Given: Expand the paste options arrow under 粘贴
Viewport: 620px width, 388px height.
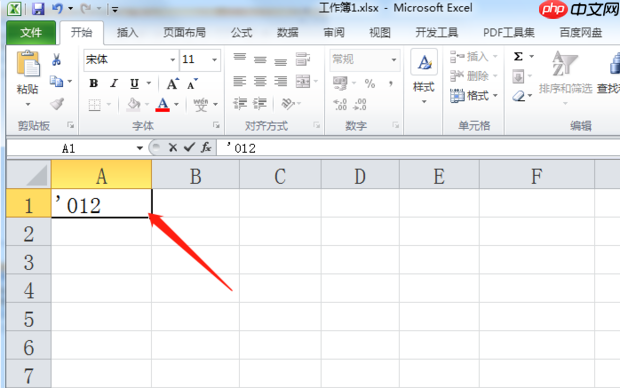Looking at the screenshot, I should pyautogui.click(x=28, y=104).
